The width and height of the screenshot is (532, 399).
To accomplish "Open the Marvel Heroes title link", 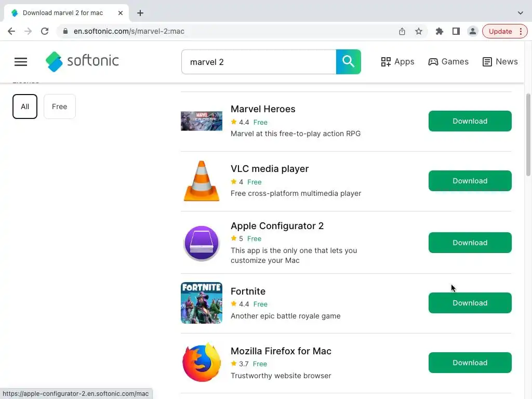I will tap(263, 109).
